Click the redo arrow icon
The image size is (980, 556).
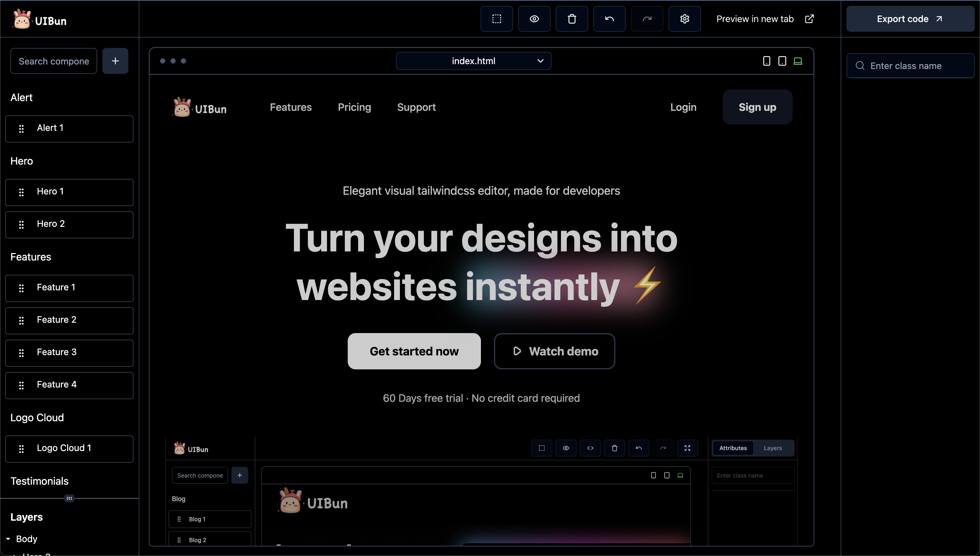click(647, 19)
